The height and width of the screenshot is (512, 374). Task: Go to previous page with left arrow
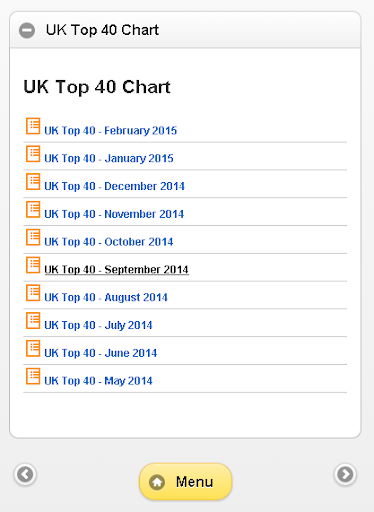coord(25,474)
